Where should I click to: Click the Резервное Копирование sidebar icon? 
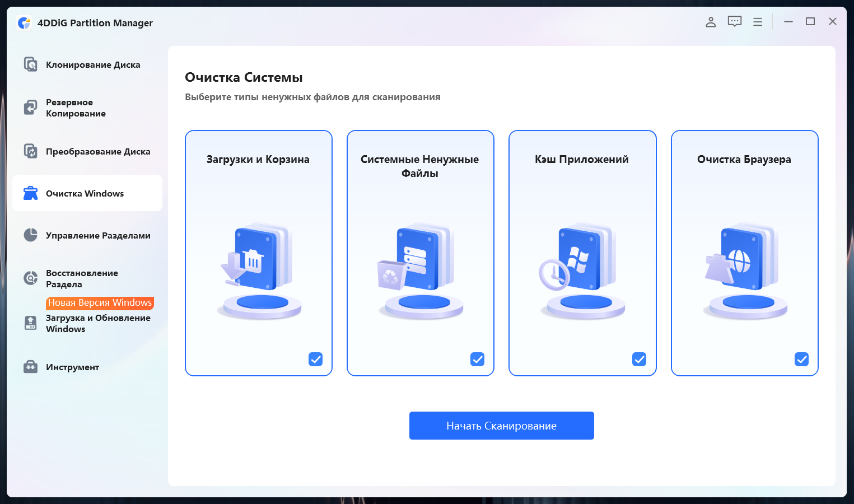pyautogui.click(x=30, y=108)
